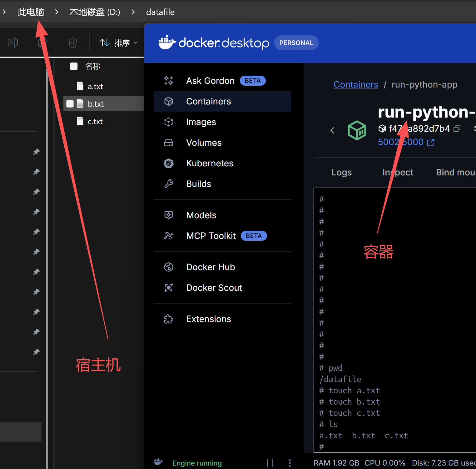Click the whale icon in status bar
The height and width of the screenshot is (469, 476).
pyautogui.click(x=158, y=461)
